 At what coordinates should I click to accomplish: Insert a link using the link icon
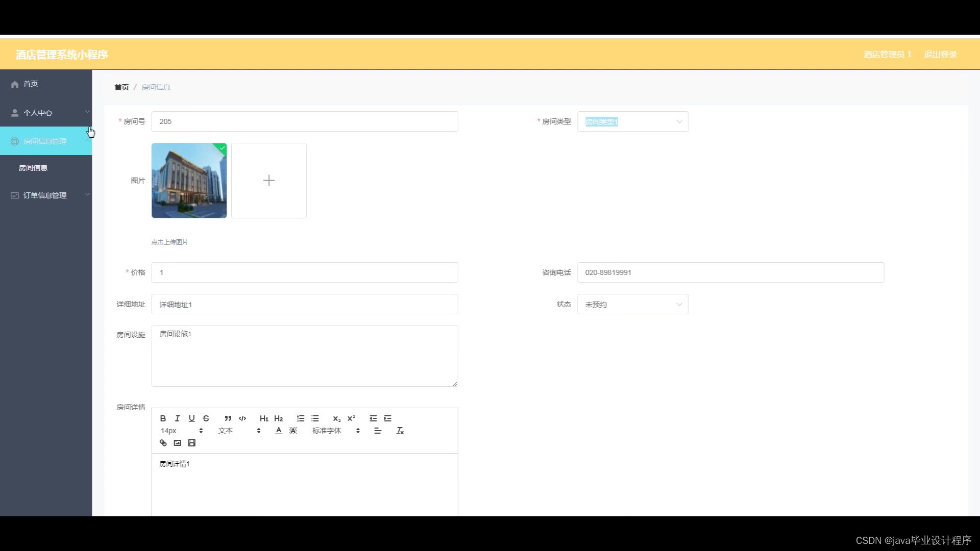click(163, 443)
